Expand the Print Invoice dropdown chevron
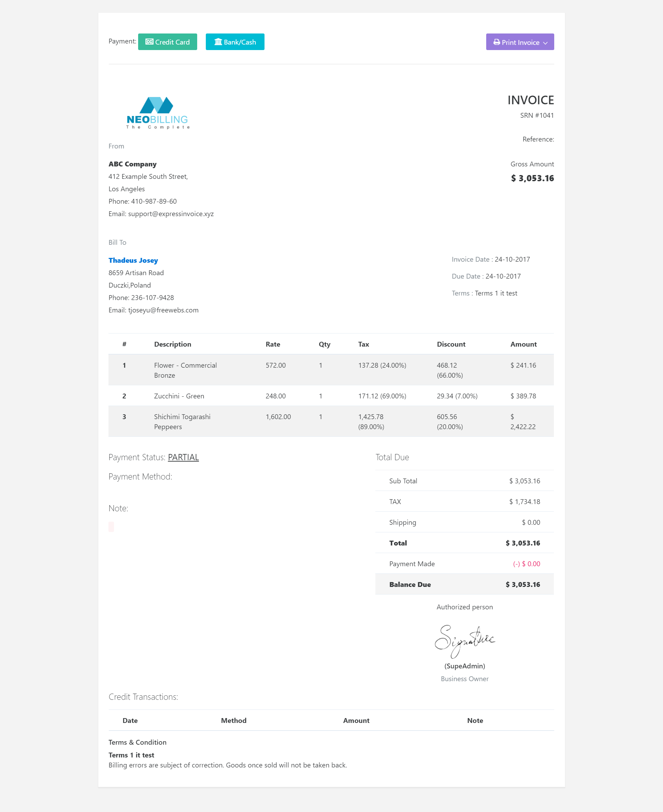The width and height of the screenshot is (663, 812). 545,43
